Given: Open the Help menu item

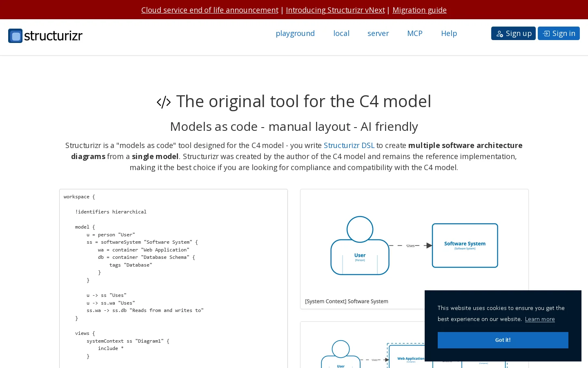Looking at the screenshot, I should point(449,34).
